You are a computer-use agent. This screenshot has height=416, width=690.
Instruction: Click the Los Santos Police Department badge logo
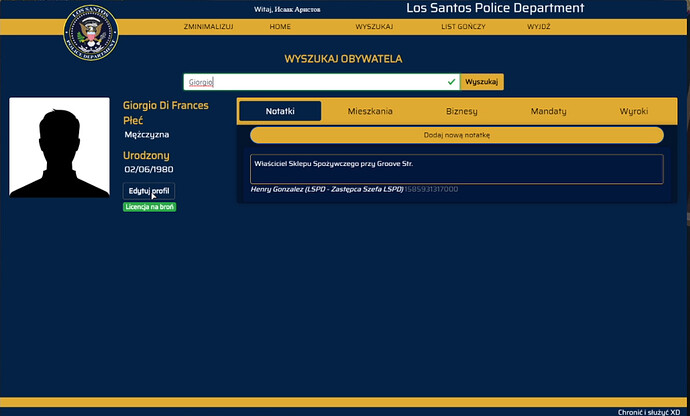point(91,33)
